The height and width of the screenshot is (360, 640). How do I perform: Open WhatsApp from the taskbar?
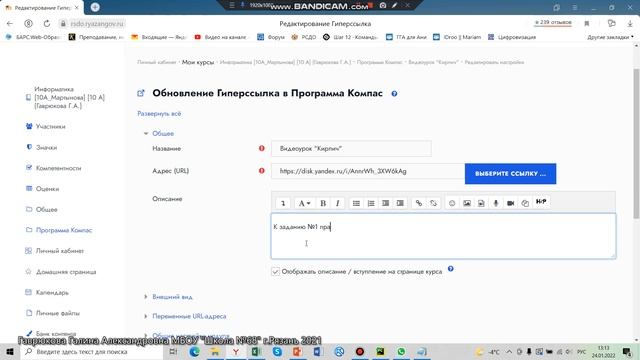coord(401,351)
